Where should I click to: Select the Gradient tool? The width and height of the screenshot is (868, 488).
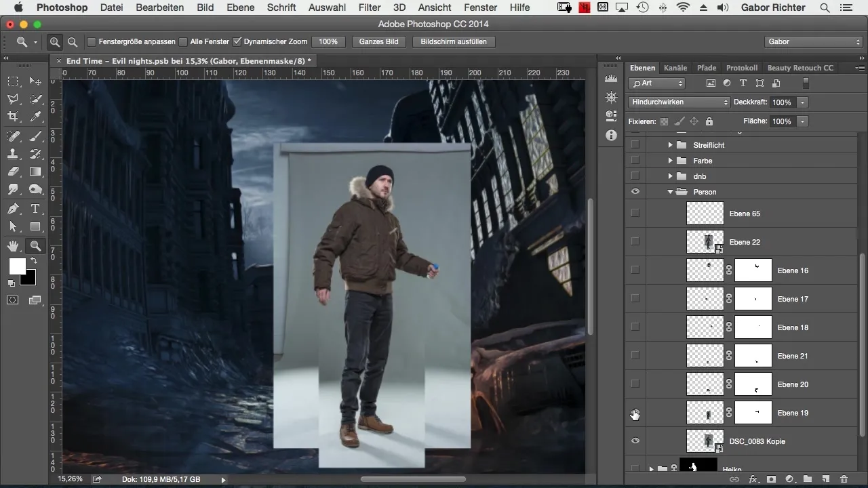pos(36,172)
